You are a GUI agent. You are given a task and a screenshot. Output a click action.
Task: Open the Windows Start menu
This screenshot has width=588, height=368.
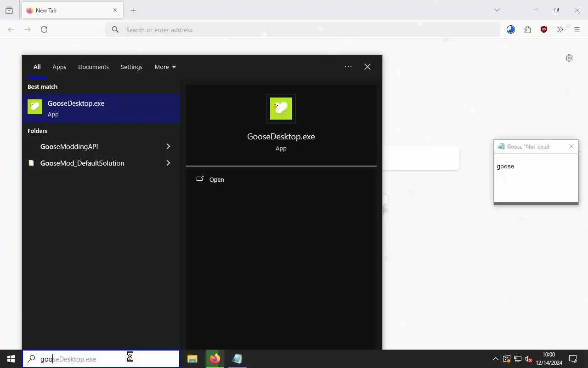coord(11,359)
